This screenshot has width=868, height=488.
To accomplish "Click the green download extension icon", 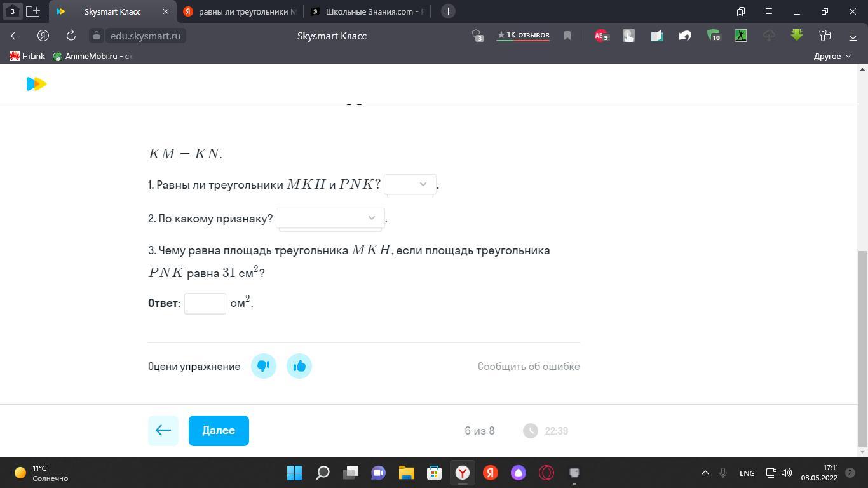I will (797, 36).
